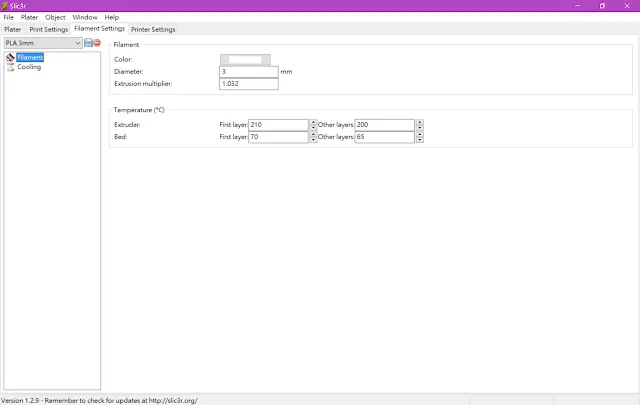
Task: Click Extruder First layer temperature field
Action: pyautogui.click(x=278, y=125)
